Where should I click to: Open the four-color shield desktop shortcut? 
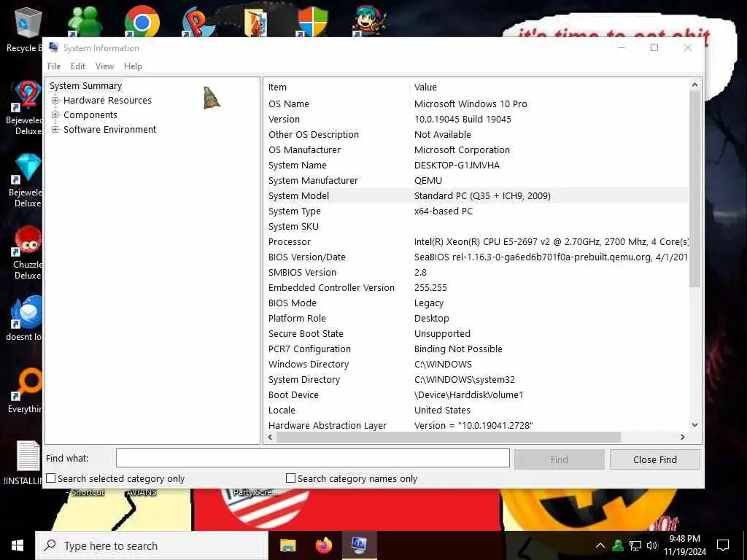312,21
